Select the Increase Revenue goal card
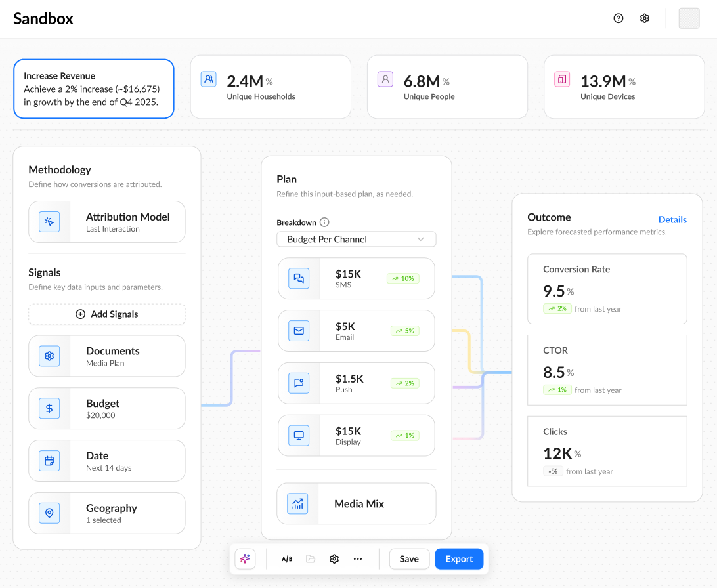This screenshot has height=588, width=717. (94, 89)
